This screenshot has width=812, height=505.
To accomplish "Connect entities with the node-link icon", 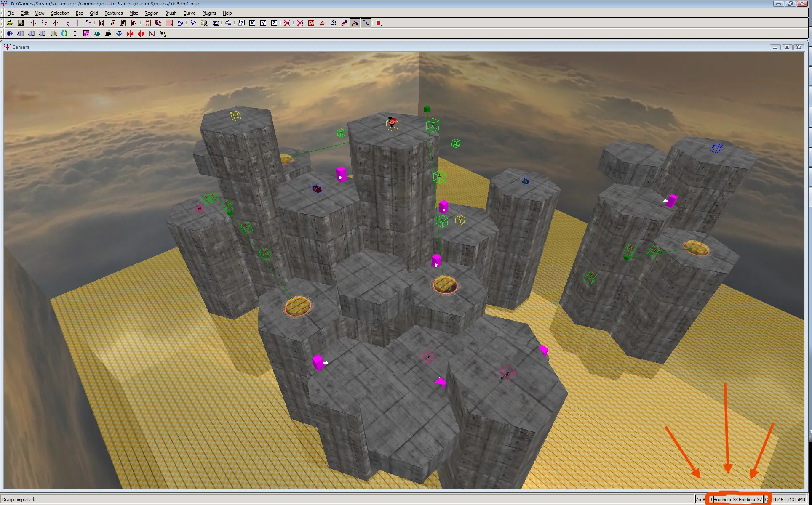I will (x=180, y=23).
